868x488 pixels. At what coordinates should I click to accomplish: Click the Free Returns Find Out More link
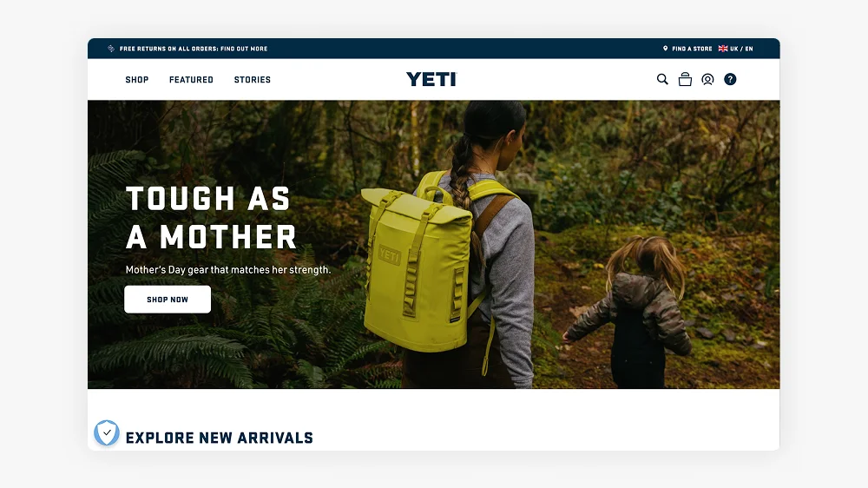[194, 49]
